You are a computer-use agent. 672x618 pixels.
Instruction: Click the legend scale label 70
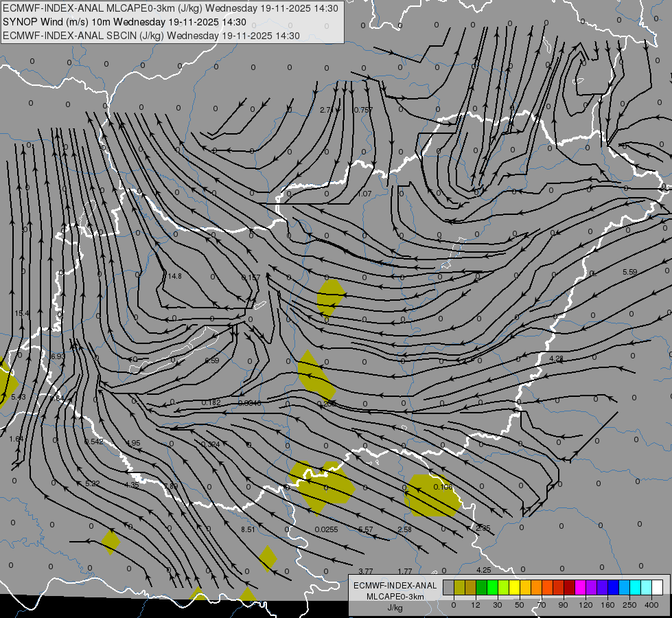click(542, 605)
